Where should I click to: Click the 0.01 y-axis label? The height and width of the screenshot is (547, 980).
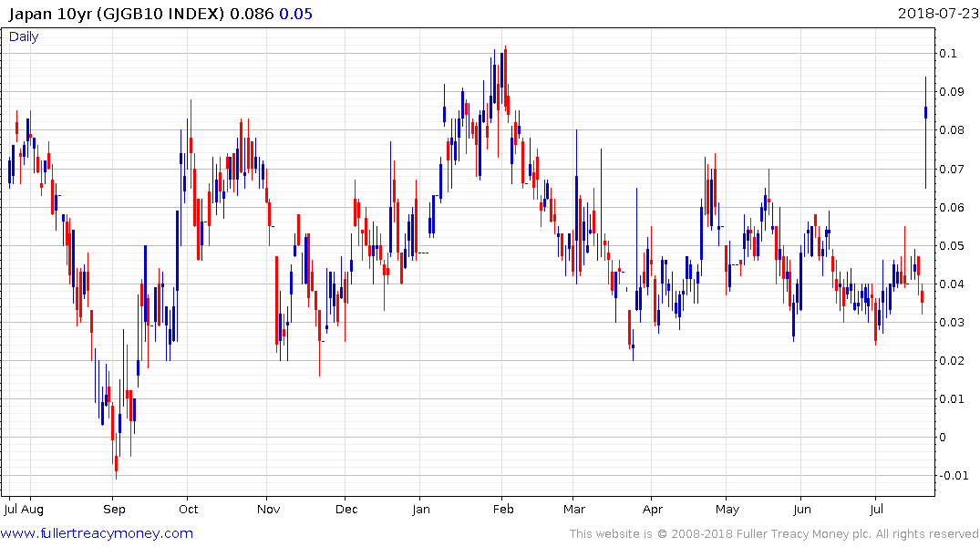951,398
